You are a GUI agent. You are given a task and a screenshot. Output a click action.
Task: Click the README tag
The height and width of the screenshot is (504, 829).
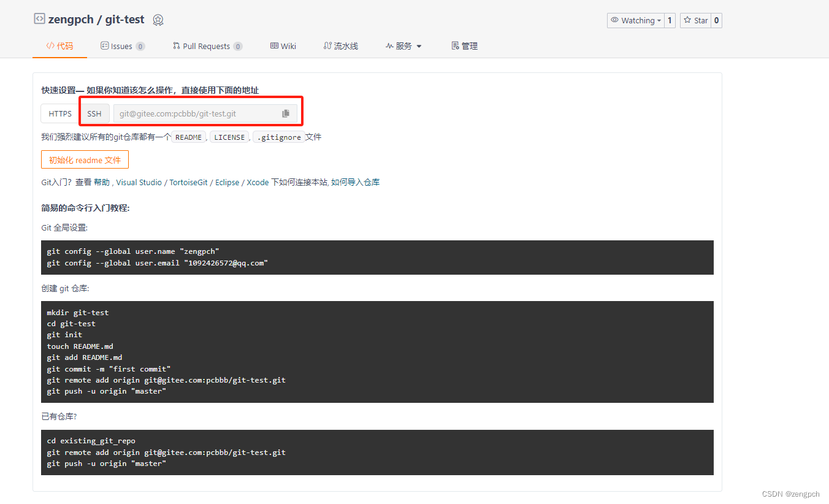click(188, 137)
